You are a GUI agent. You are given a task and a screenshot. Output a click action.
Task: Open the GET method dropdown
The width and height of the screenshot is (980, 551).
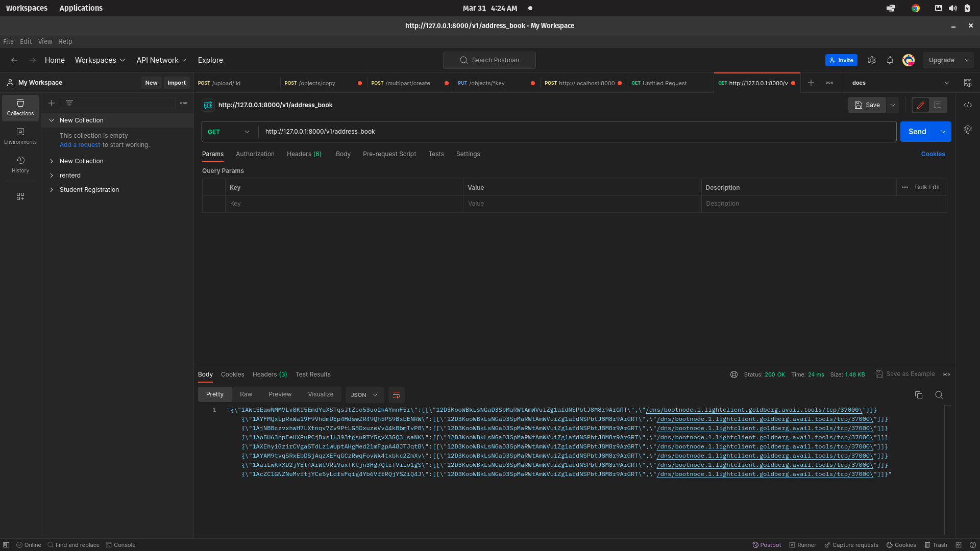click(x=229, y=132)
